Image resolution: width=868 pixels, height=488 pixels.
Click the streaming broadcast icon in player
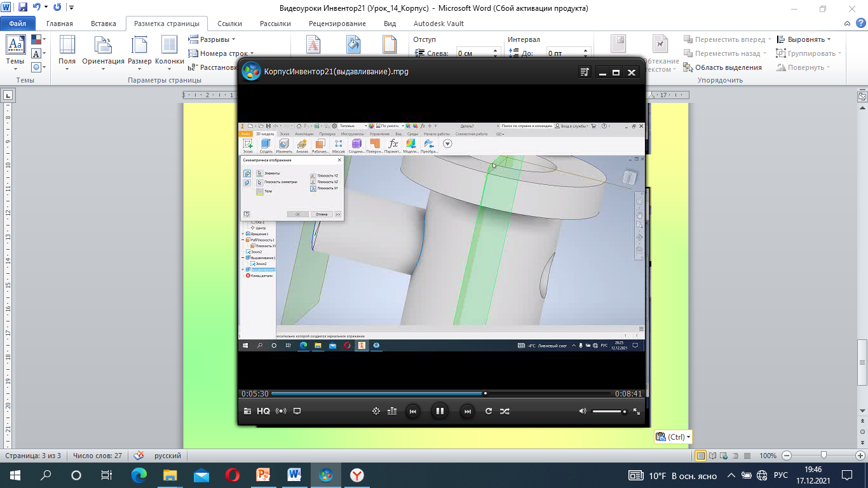tap(281, 411)
